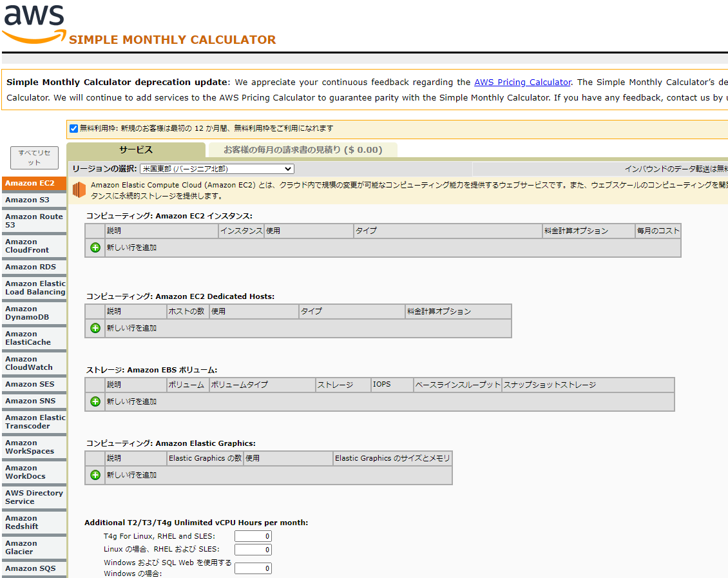Click the SIMPLE MONTHLY CALCULATOR title
Viewport: 728px width, 578px height.
click(172, 40)
